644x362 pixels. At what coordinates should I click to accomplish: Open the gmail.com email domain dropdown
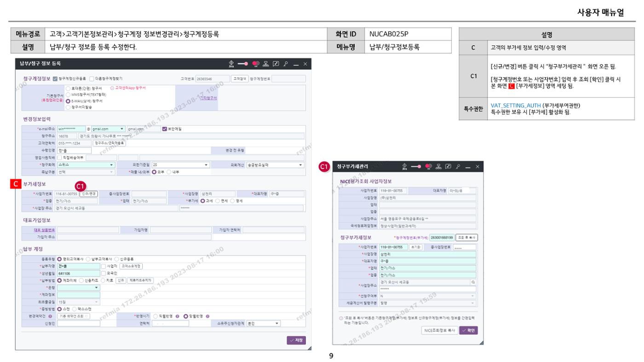point(109,129)
